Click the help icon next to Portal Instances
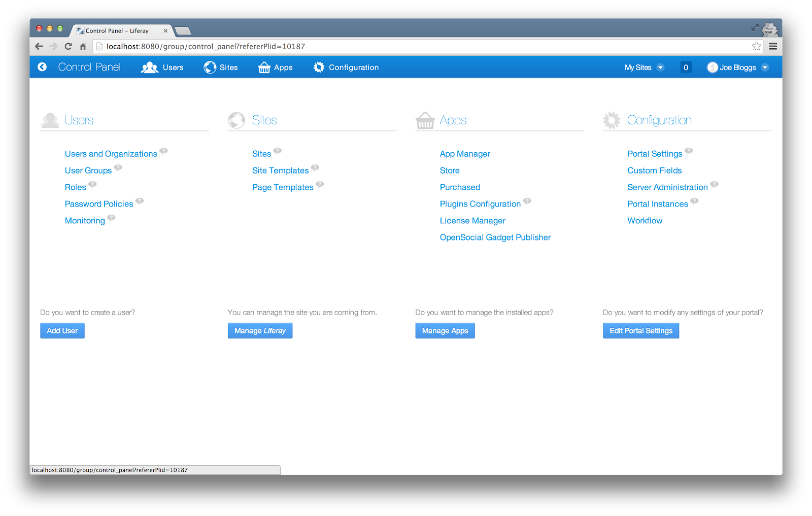 pos(695,201)
